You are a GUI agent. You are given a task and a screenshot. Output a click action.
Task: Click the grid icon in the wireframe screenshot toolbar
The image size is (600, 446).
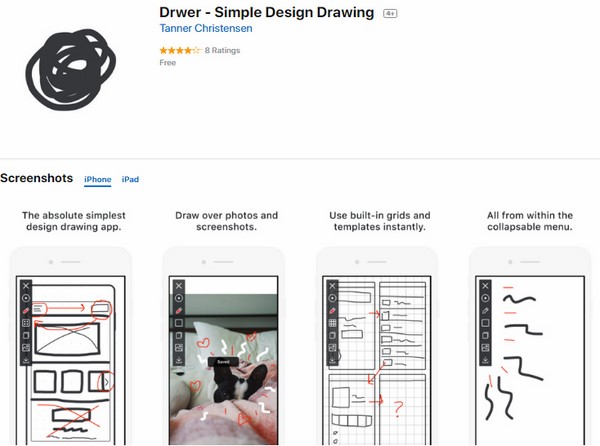click(26, 323)
